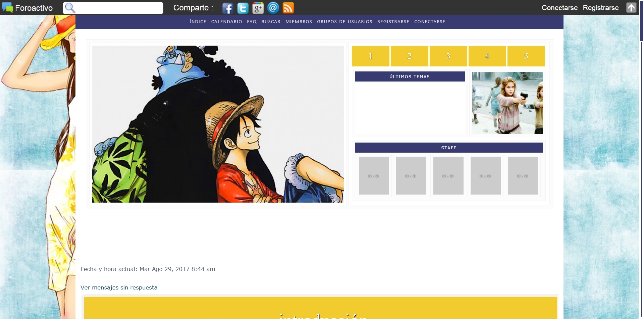Click the Foroactivo logo icon
Screen dimensions: 644x319
[7, 8]
